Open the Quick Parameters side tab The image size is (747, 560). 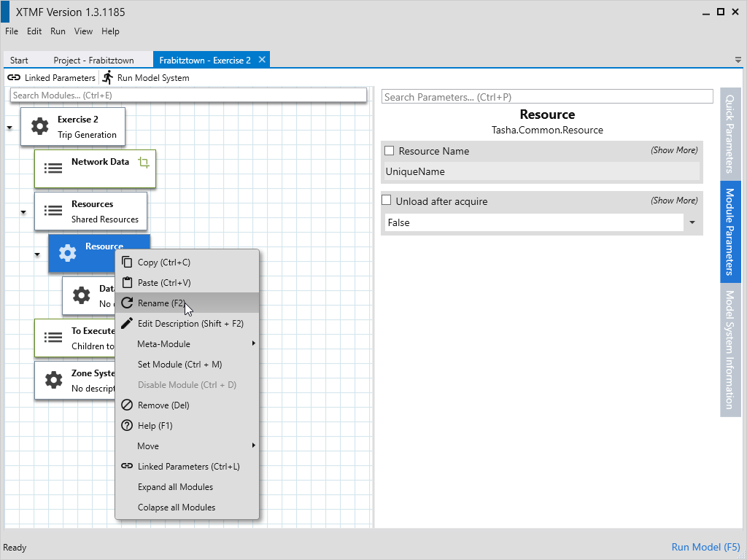coord(729,133)
